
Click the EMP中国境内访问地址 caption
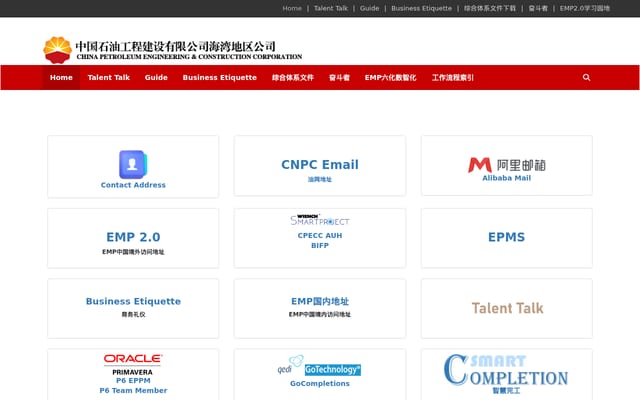[320, 314]
